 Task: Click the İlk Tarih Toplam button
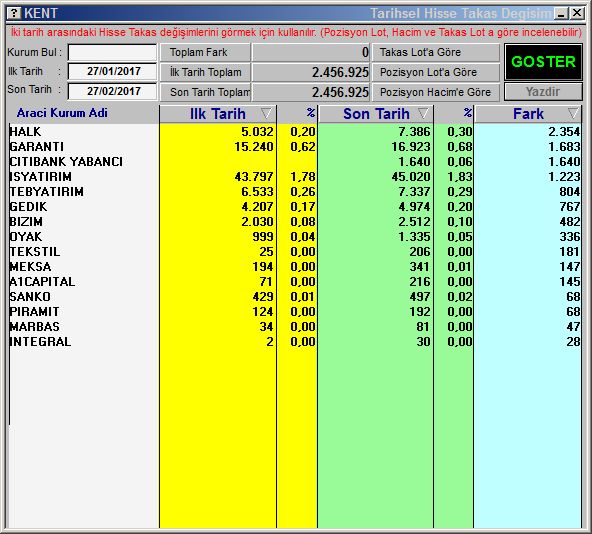click(x=205, y=72)
